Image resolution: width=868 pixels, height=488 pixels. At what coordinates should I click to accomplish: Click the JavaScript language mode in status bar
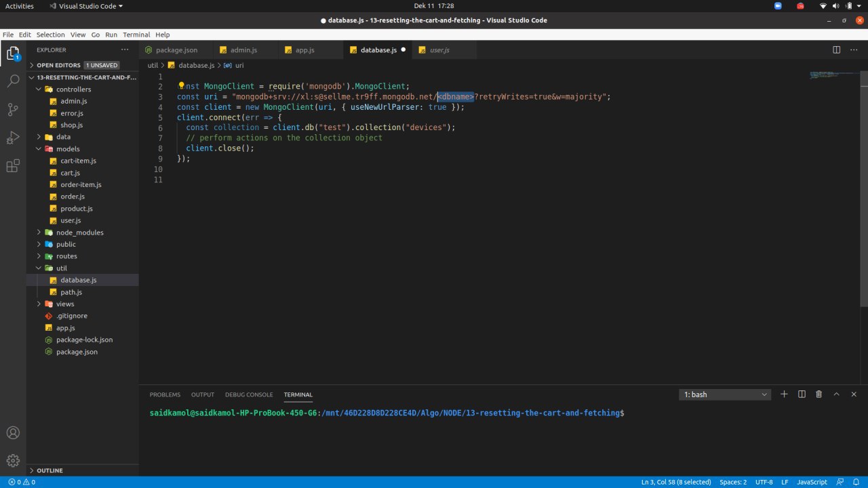pyautogui.click(x=812, y=482)
